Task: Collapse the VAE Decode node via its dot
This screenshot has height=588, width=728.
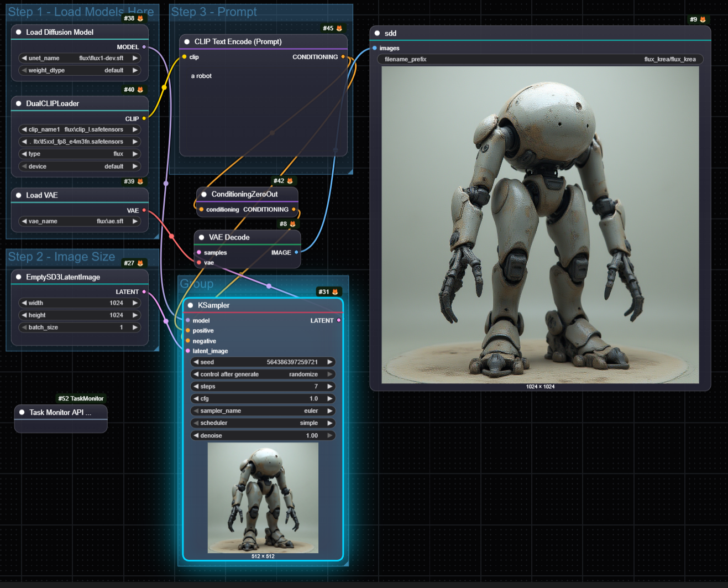Action: point(201,237)
